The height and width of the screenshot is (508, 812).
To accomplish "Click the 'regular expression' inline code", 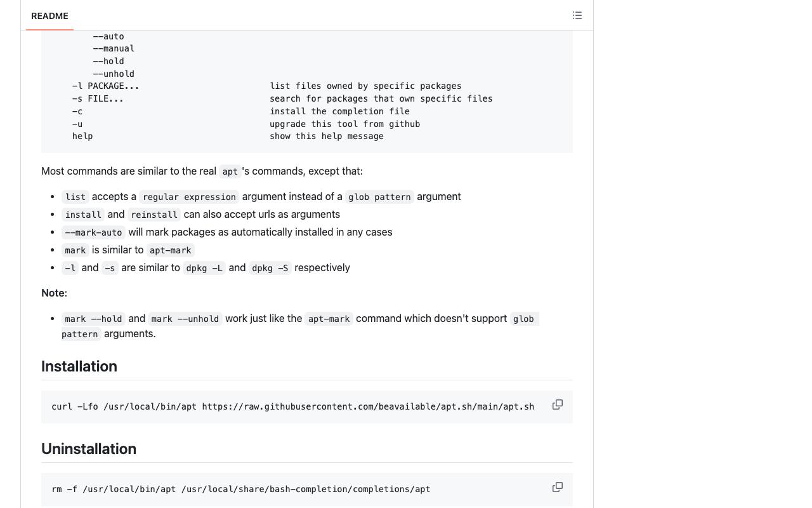I will coord(189,197).
